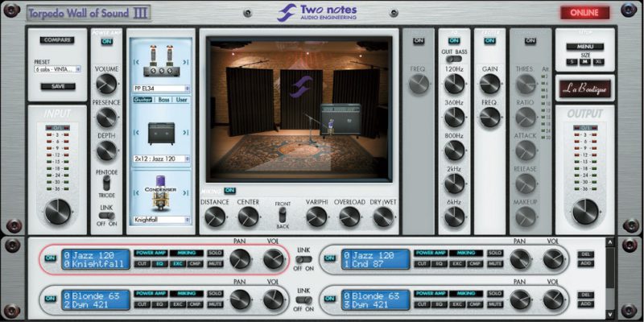Click the INPUT level knob
The height and width of the screenshot is (322, 644).
click(x=57, y=212)
